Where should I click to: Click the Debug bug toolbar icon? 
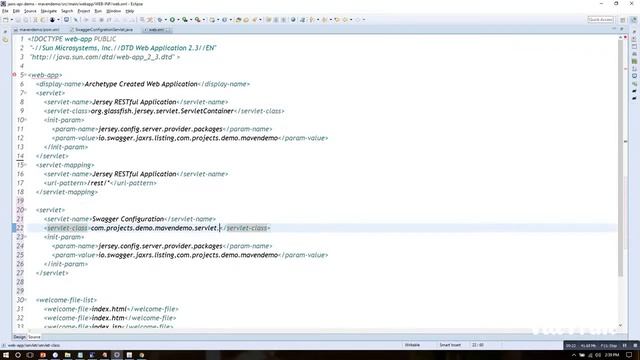tap(160, 20)
